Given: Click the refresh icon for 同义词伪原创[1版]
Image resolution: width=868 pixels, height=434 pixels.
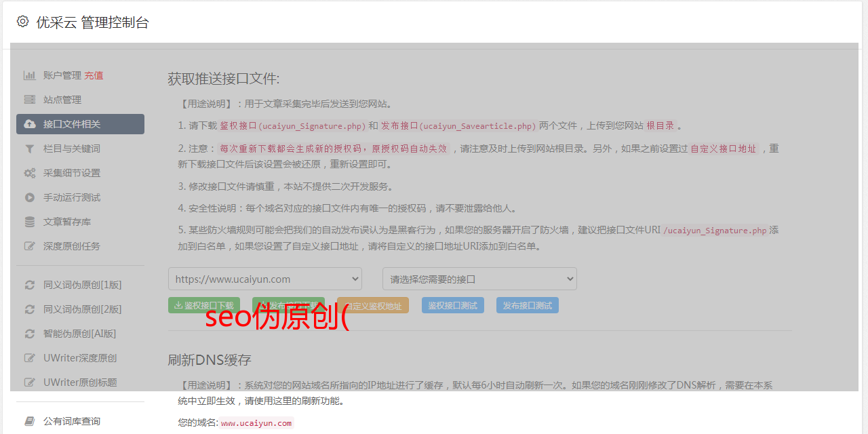Looking at the screenshot, I should click(30, 285).
